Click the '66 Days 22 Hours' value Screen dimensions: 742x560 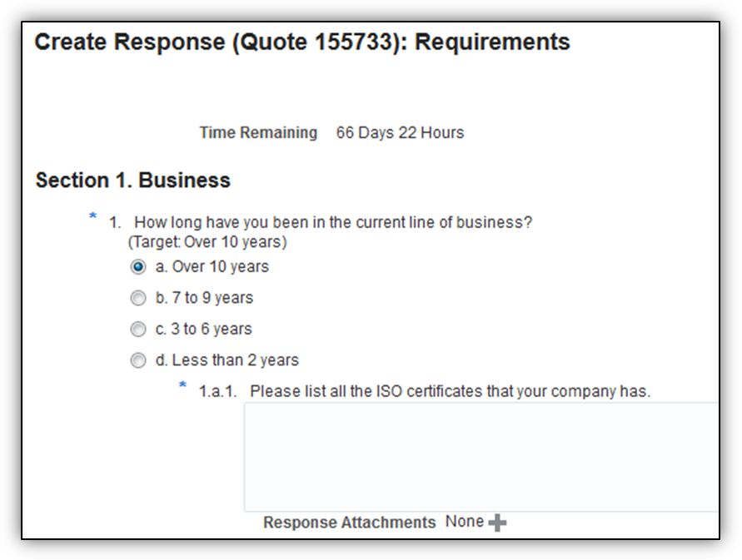click(x=400, y=132)
